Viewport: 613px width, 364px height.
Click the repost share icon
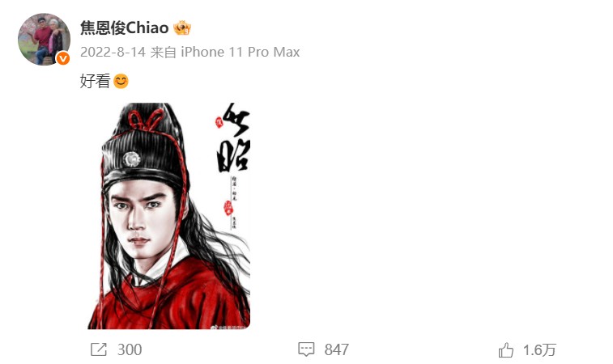(x=99, y=349)
